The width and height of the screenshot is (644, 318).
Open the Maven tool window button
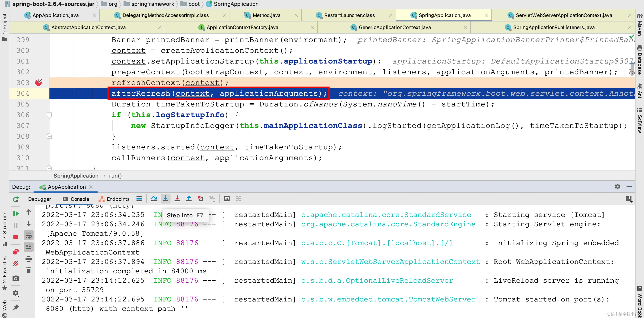pos(640,25)
